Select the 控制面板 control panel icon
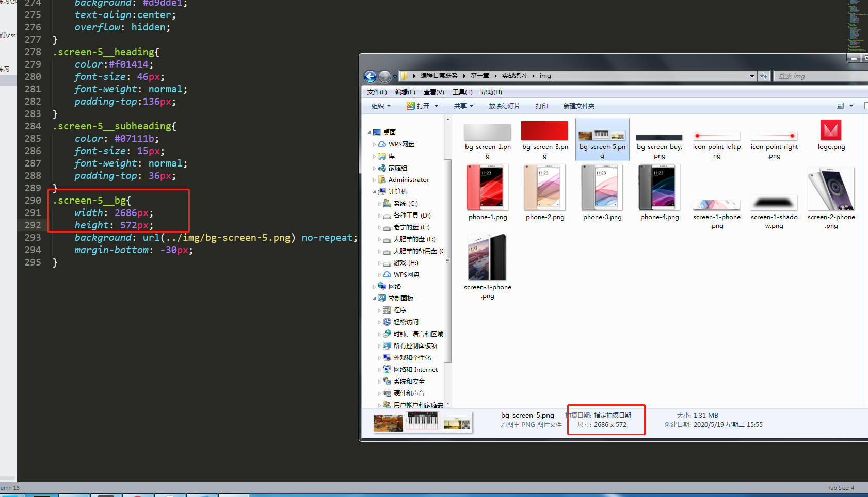 coord(382,299)
